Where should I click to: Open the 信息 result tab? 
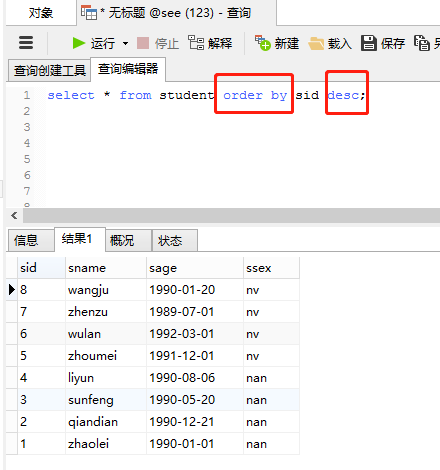31,240
